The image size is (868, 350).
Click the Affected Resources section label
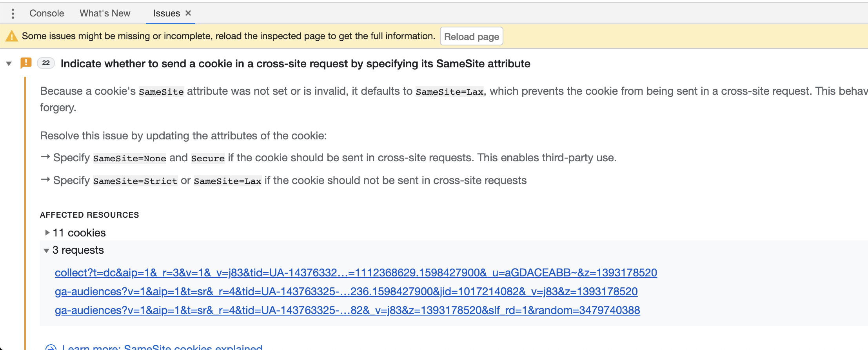pos(89,215)
